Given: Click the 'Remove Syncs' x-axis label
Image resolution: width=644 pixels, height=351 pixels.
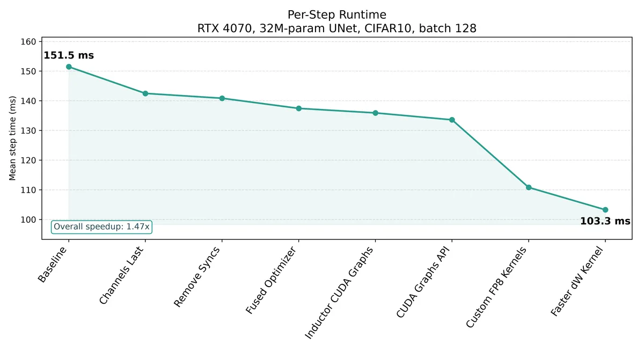Looking at the screenshot, I should coord(198,276).
